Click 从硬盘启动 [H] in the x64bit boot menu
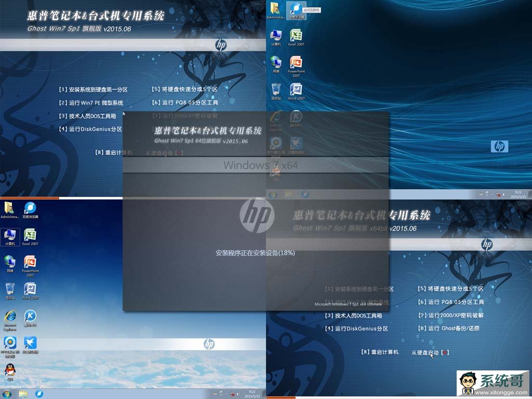Viewport: 532px width, 399px height. coord(430,353)
